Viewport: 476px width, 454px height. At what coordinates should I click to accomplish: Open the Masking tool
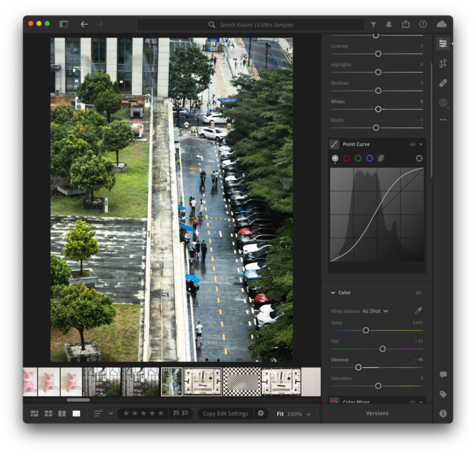443,103
